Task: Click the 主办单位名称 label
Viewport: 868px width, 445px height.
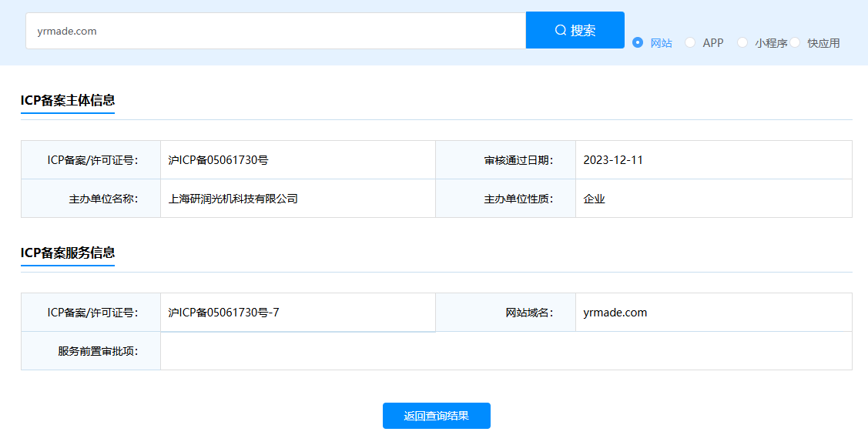Action: 103,199
